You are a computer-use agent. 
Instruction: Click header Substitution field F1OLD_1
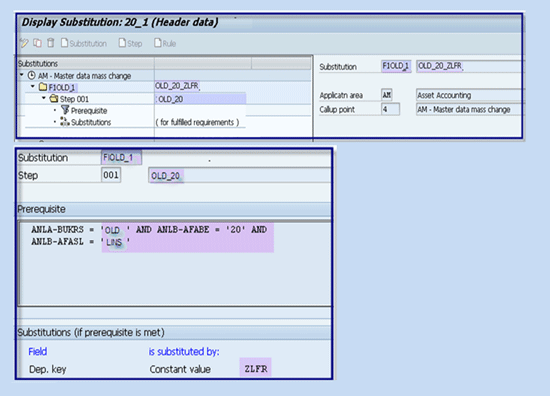point(396,66)
